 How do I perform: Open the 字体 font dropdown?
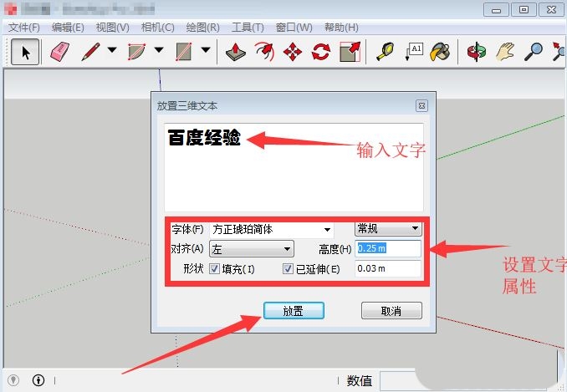[x=272, y=229]
